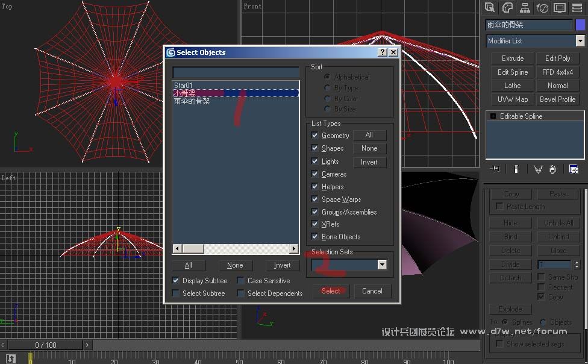This screenshot has width=588, height=364.
Task: Click Make Unique icon below modifier stack
Action: point(538,169)
